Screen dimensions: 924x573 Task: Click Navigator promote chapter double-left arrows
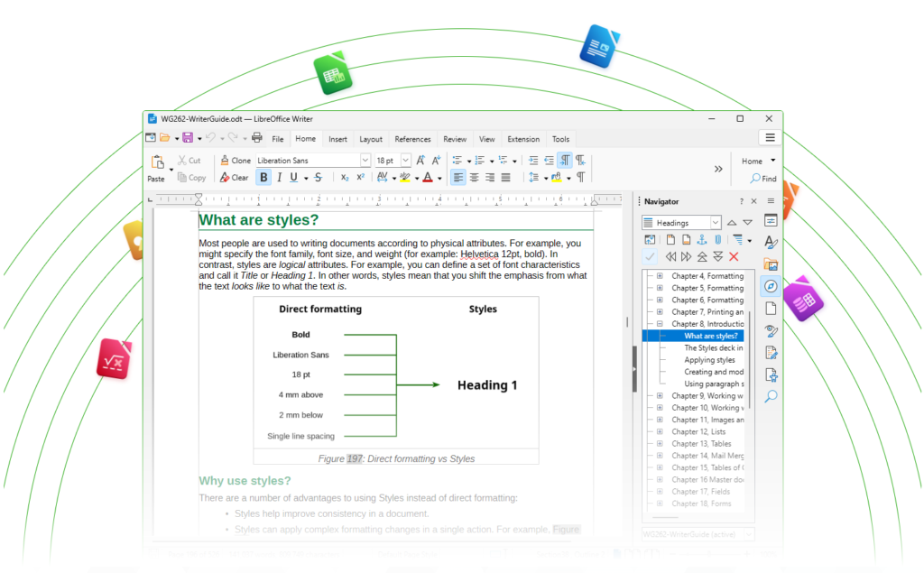(x=670, y=256)
